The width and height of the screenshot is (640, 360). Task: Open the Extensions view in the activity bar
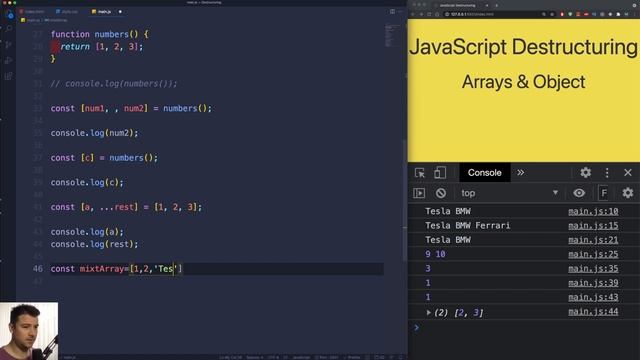pyautogui.click(x=9, y=76)
